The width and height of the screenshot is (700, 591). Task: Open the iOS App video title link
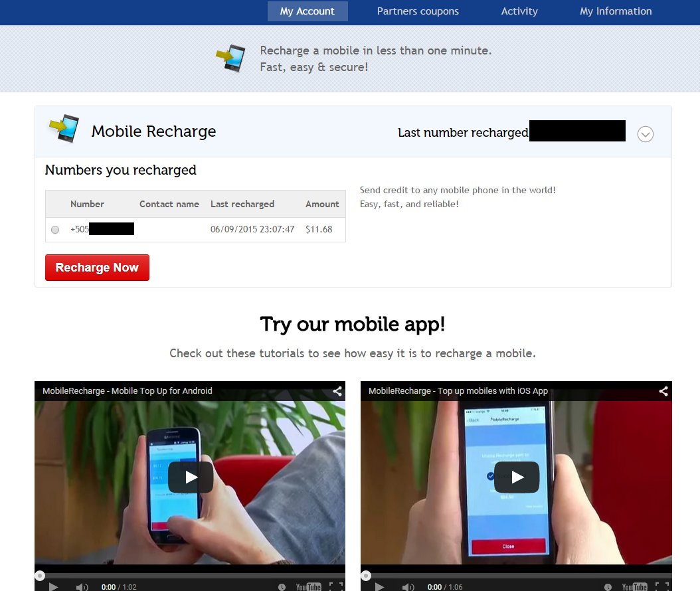[458, 391]
